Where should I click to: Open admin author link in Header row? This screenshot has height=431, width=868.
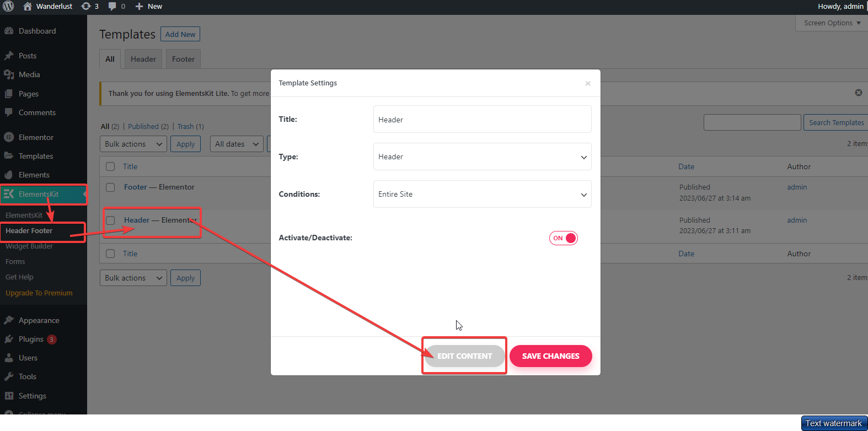[797, 220]
